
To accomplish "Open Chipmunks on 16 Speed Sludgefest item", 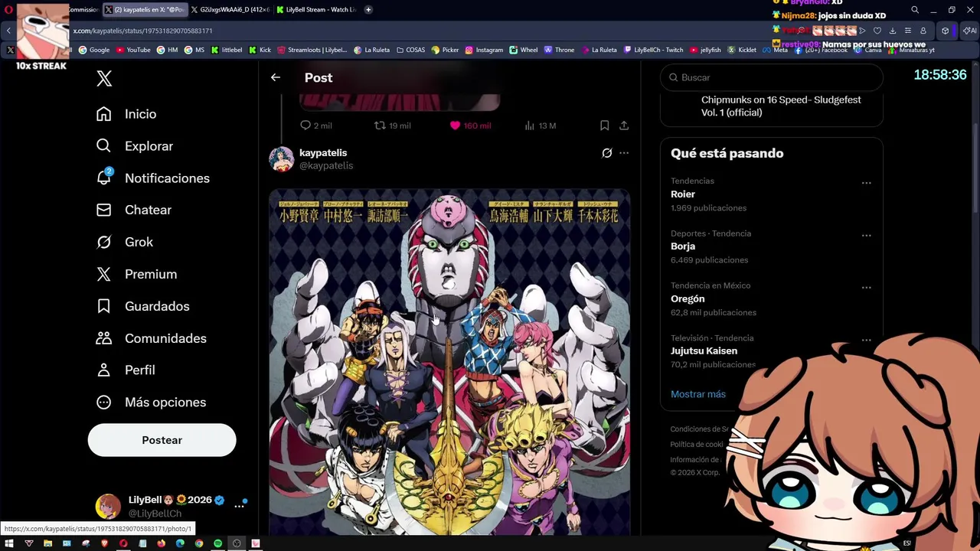I will [781, 106].
